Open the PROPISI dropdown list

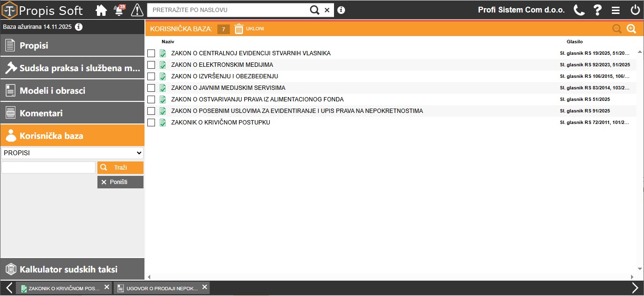pyautogui.click(x=72, y=153)
